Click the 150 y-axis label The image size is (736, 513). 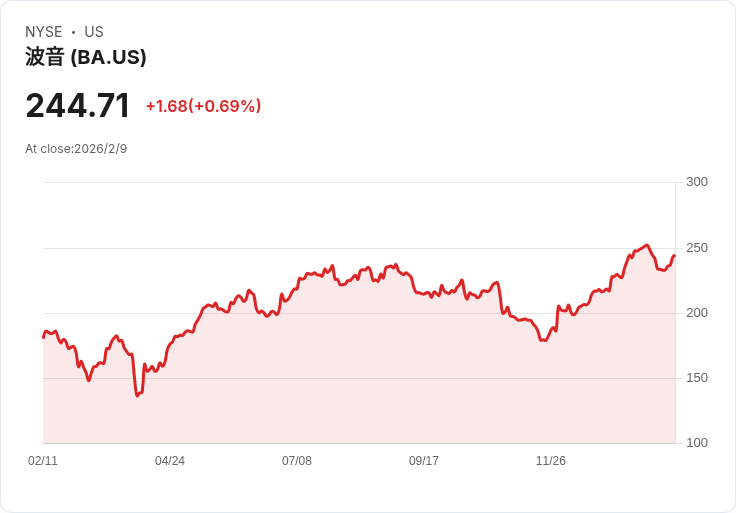point(697,378)
